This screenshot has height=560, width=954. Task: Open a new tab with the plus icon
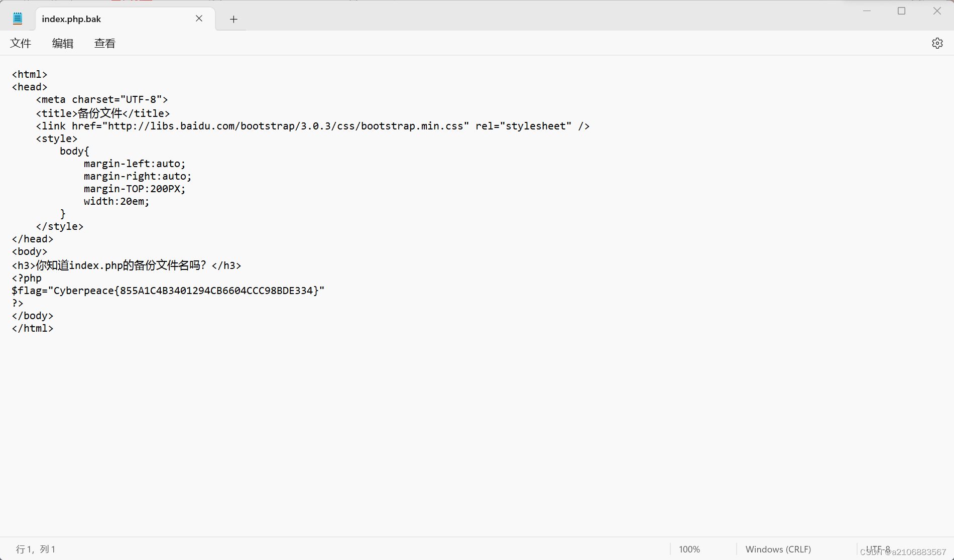click(233, 19)
